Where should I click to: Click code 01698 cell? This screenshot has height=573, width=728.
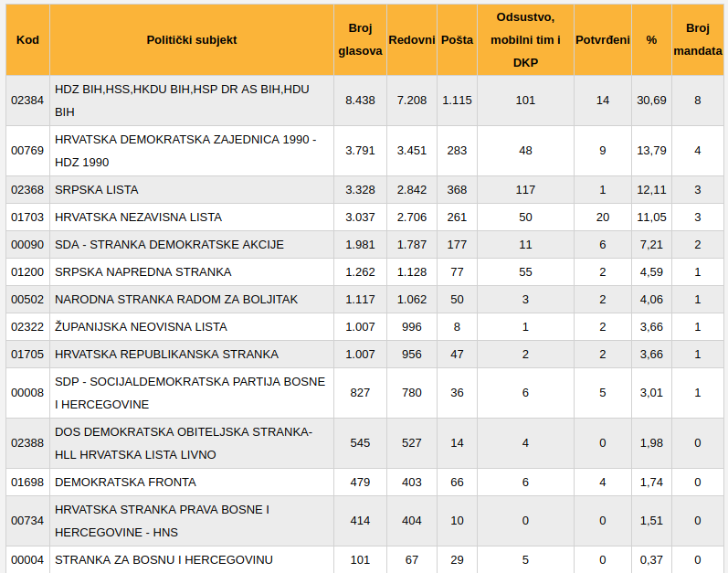point(27,482)
